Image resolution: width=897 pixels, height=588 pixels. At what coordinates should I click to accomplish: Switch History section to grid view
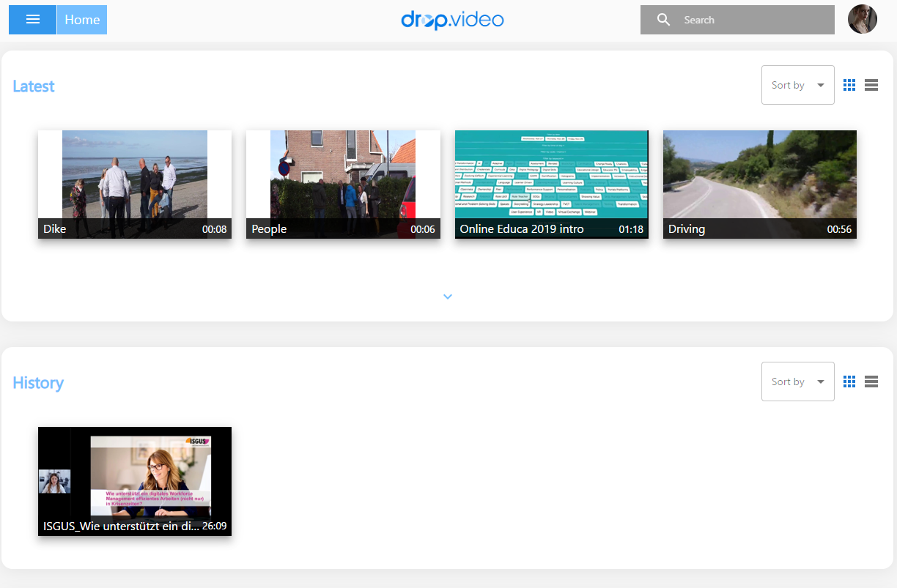point(849,382)
